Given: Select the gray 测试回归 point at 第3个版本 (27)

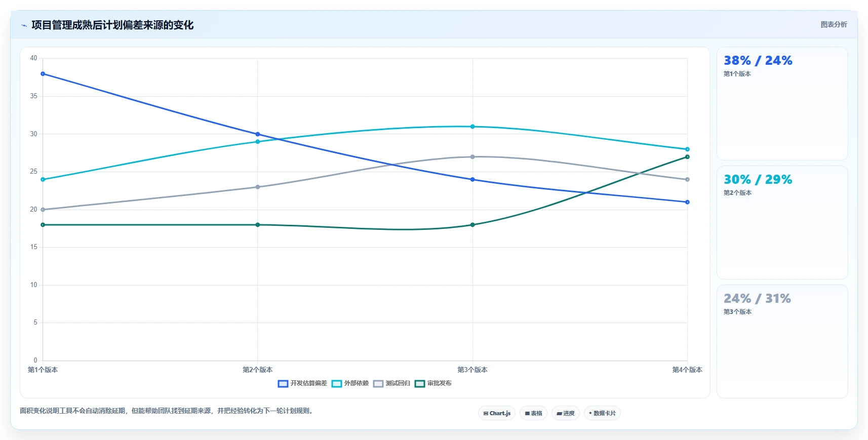Looking at the screenshot, I should click(472, 157).
